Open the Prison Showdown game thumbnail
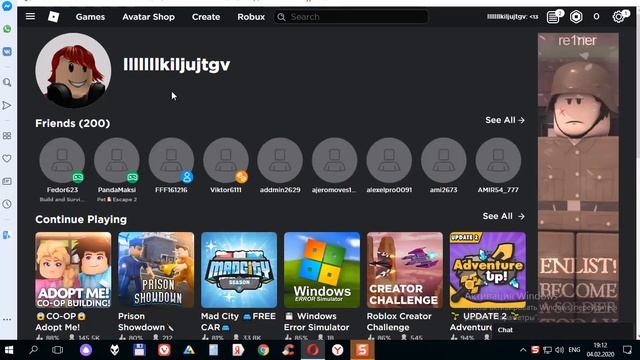The height and width of the screenshot is (360, 640). click(156, 270)
